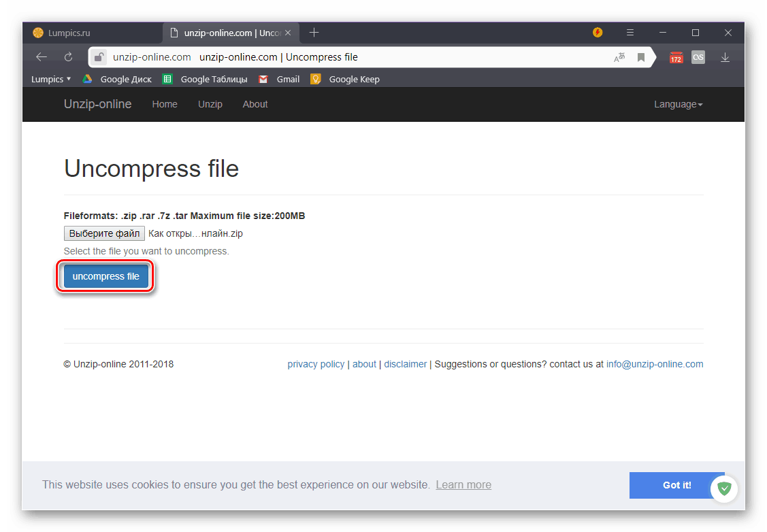Open the Last.fm scrobbler extension icon
This screenshot has width=767, height=532.
698,57
